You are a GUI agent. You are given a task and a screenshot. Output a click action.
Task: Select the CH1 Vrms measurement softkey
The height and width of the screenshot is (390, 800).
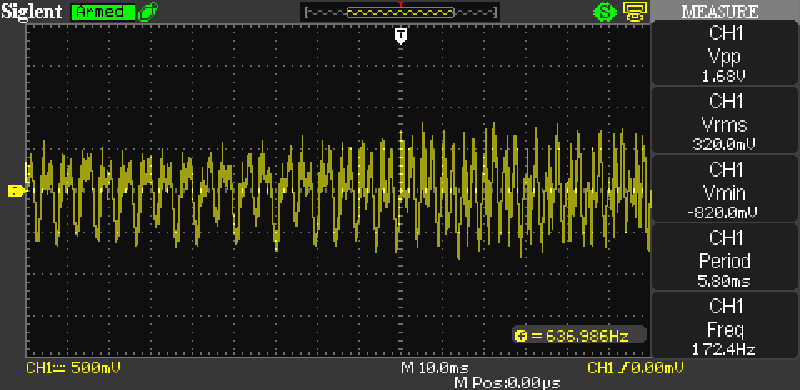[x=726, y=121]
